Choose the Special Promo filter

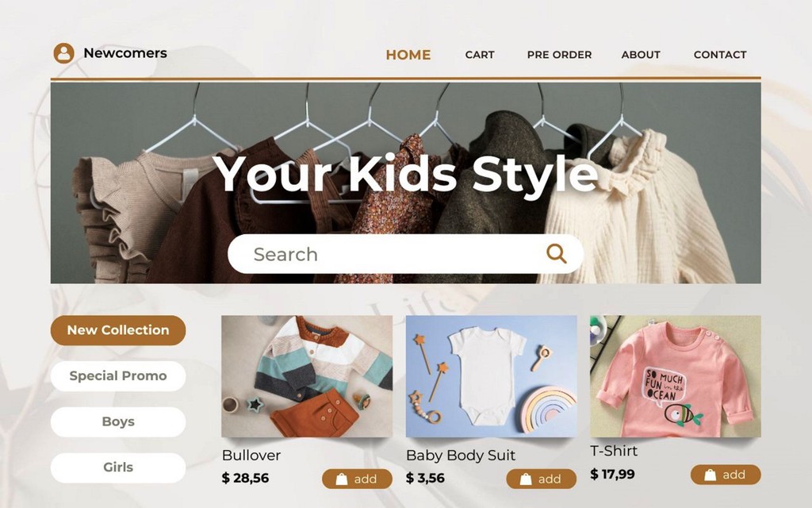(118, 375)
